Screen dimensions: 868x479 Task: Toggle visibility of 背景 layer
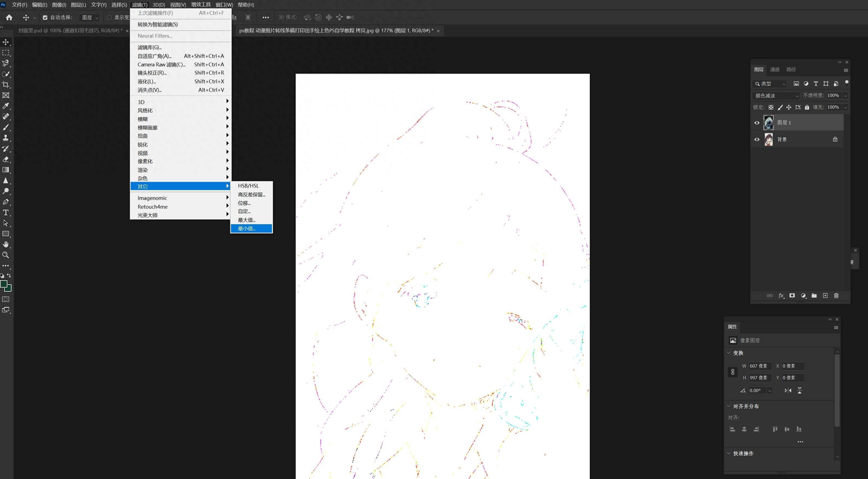[x=757, y=139]
